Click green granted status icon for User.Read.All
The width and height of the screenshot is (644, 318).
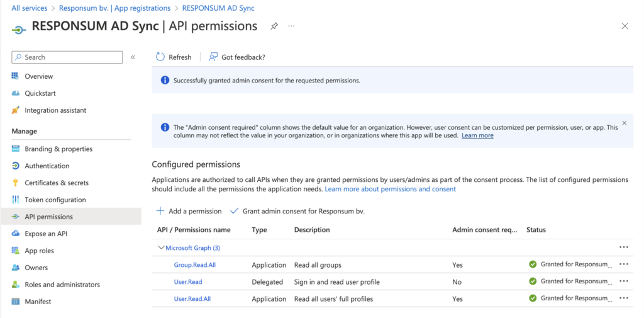pyautogui.click(x=533, y=298)
